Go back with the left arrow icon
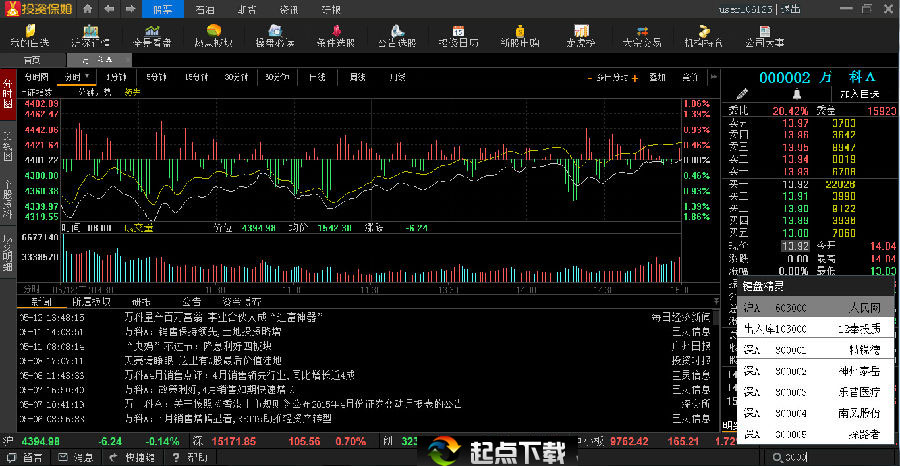 (x=109, y=9)
